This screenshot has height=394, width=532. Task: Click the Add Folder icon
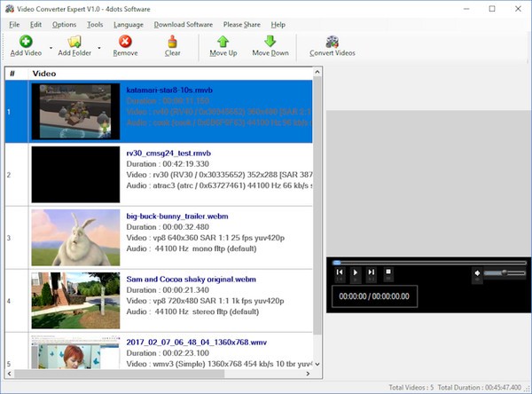(x=74, y=41)
